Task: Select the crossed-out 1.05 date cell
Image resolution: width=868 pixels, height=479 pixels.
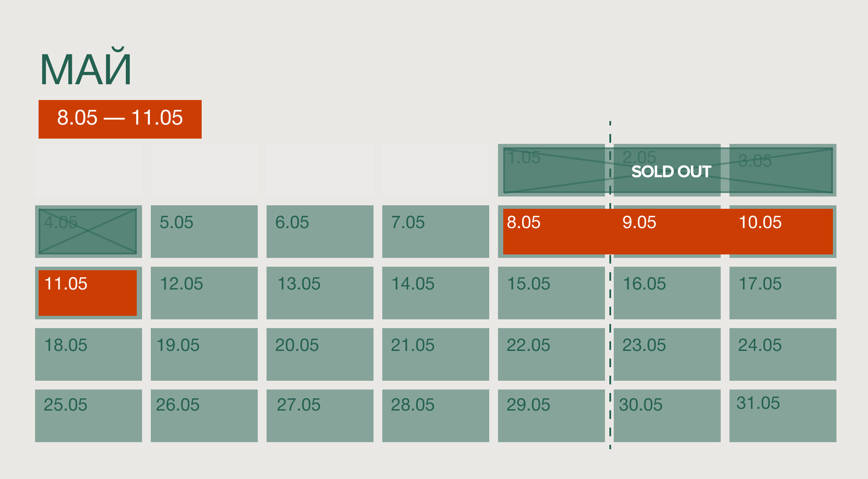Action: pos(551,170)
